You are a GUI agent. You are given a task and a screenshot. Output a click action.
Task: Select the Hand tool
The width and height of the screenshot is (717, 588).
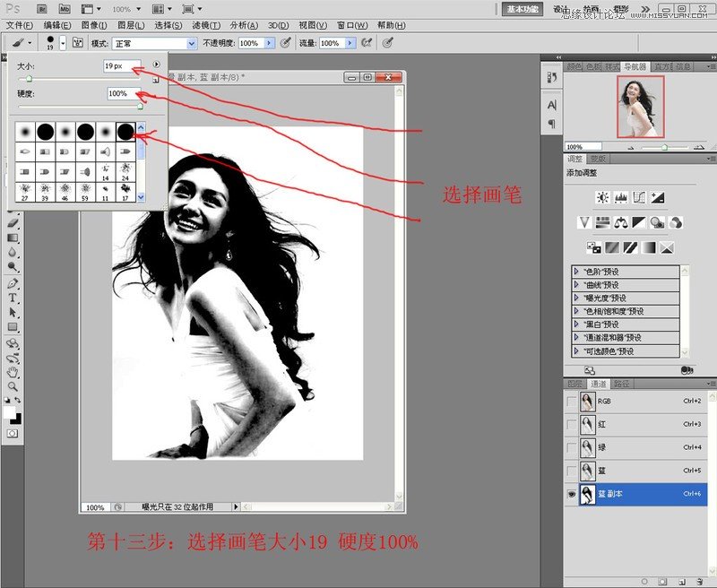coord(13,372)
